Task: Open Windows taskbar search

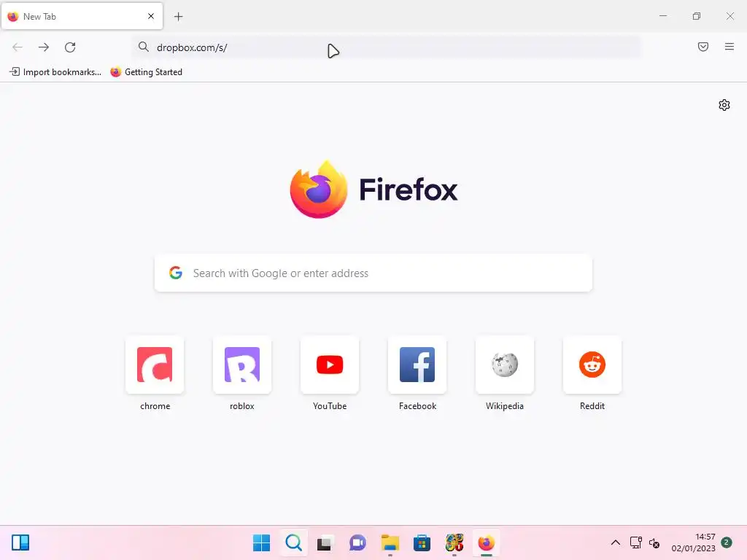Action: (293, 542)
